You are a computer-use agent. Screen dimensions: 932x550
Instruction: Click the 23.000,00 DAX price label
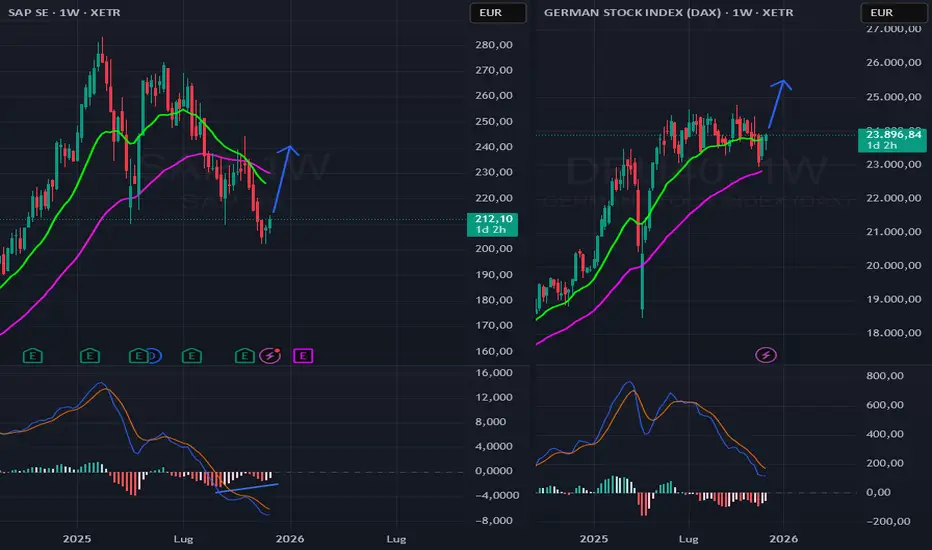click(894, 165)
